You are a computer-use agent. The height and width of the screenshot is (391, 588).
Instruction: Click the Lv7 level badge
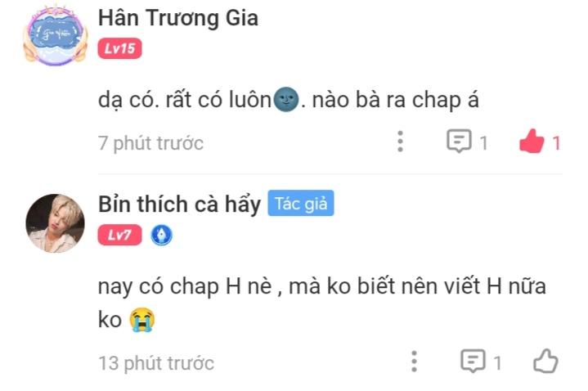[119, 235]
